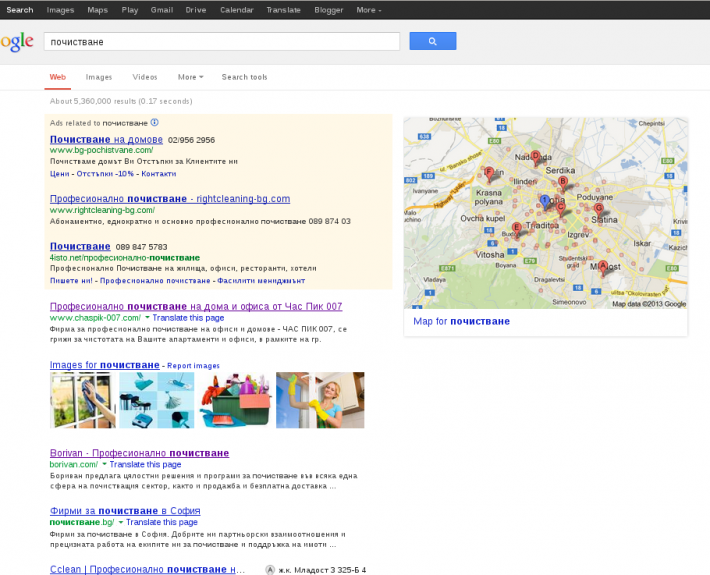Viewport: 710px width, 575px height.
Task: Open Map for почистване link
Action: click(461, 321)
